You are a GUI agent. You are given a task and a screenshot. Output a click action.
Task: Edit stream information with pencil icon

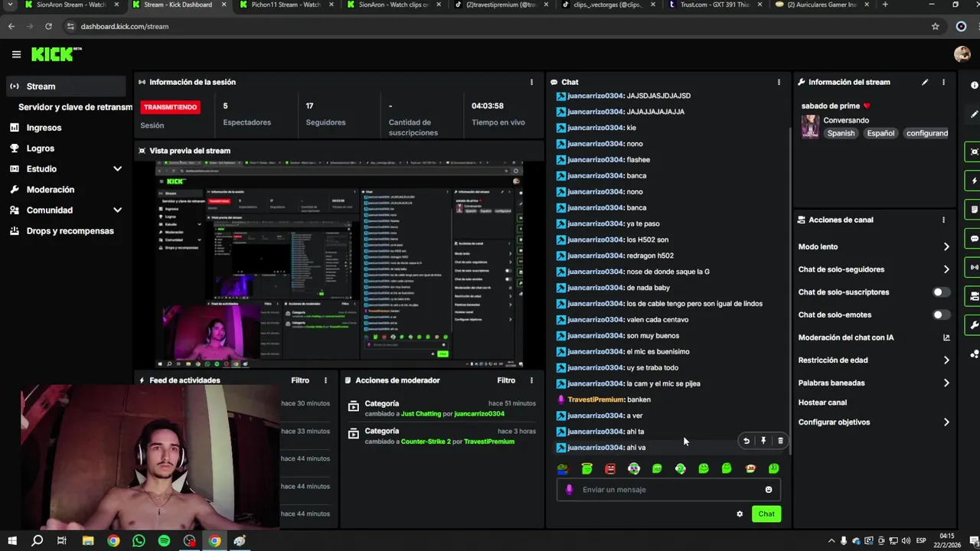coord(925,82)
